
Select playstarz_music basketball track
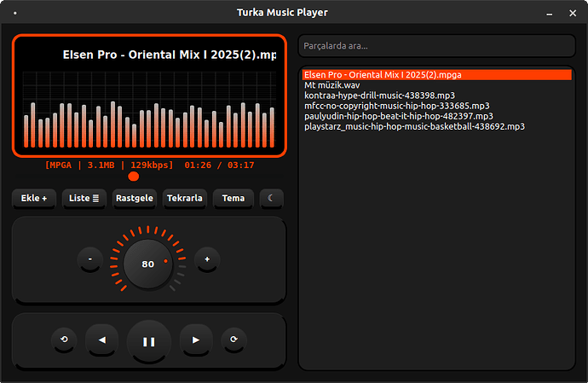pyautogui.click(x=414, y=126)
